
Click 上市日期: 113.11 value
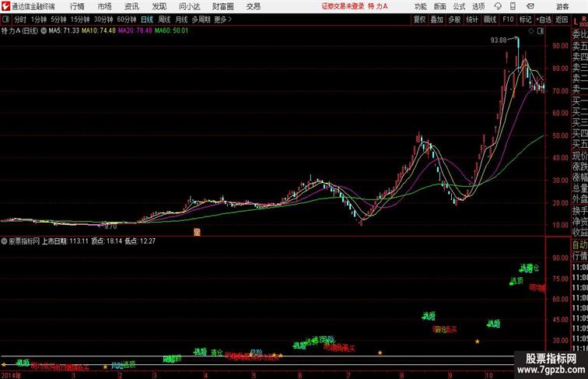coord(65,241)
